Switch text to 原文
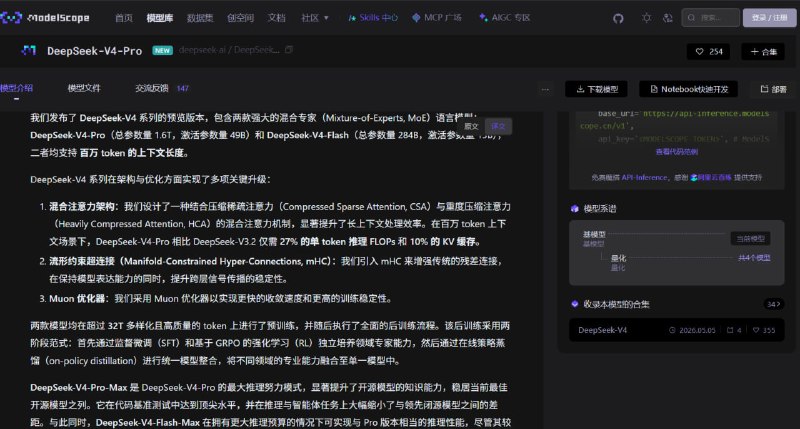This screenshot has height=429, width=800. [x=471, y=127]
